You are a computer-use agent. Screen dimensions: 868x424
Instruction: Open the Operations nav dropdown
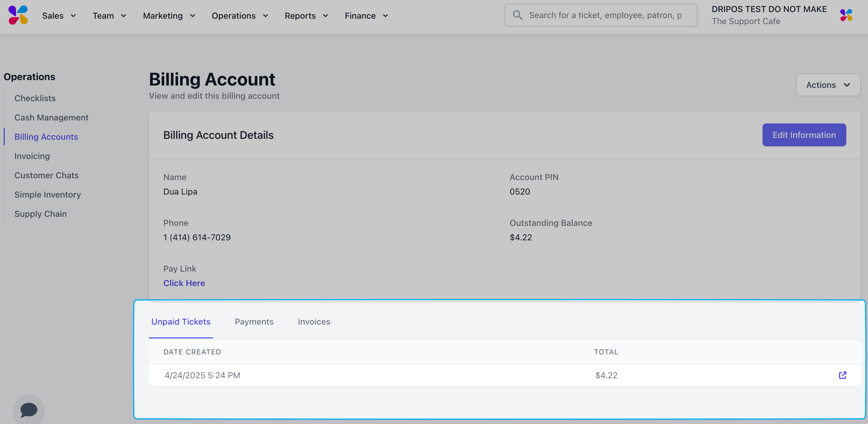240,16
